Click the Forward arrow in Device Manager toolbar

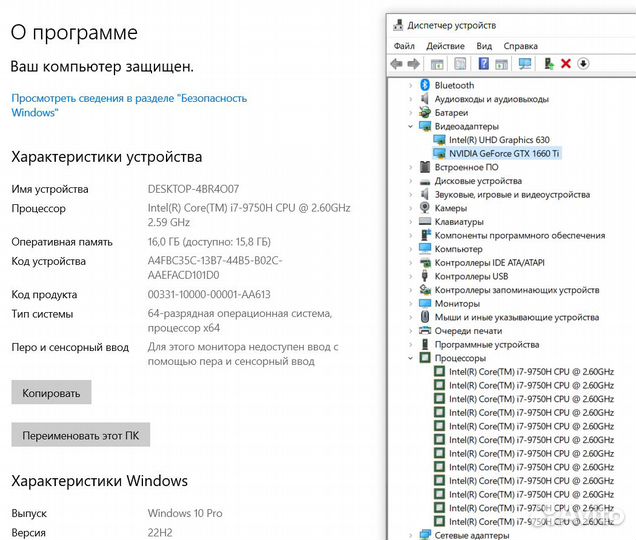point(413,64)
